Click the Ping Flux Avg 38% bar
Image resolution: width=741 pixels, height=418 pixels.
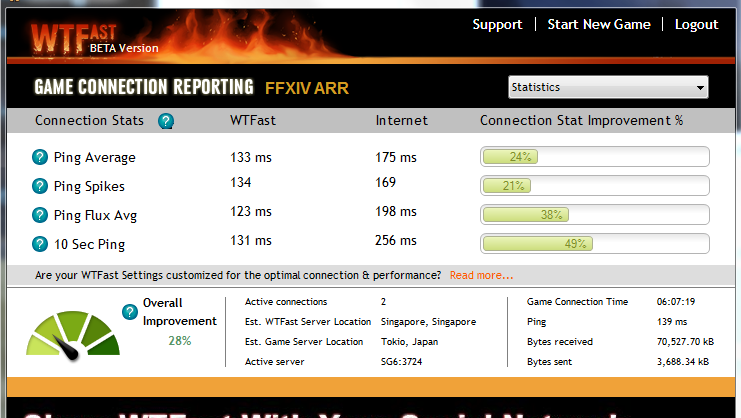click(x=595, y=215)
